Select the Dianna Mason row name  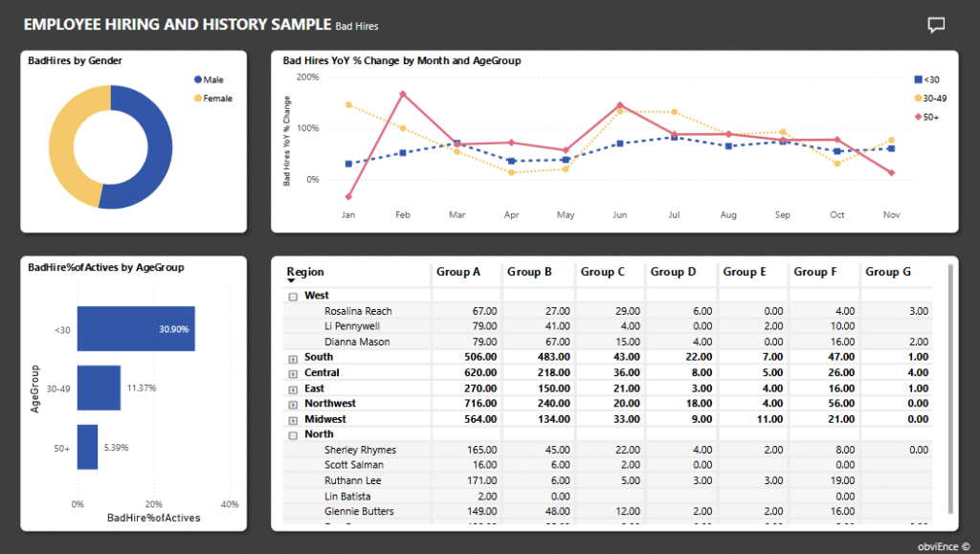[357, 342]
